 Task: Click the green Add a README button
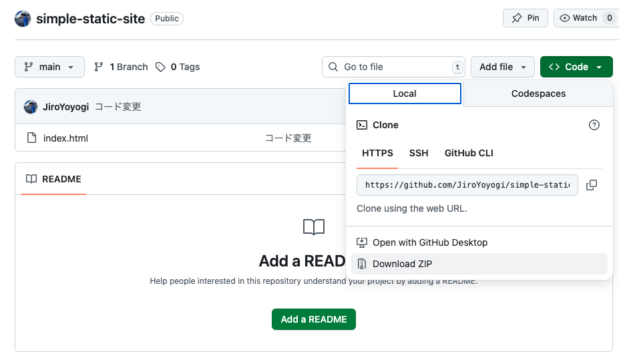tap(314, 319)
